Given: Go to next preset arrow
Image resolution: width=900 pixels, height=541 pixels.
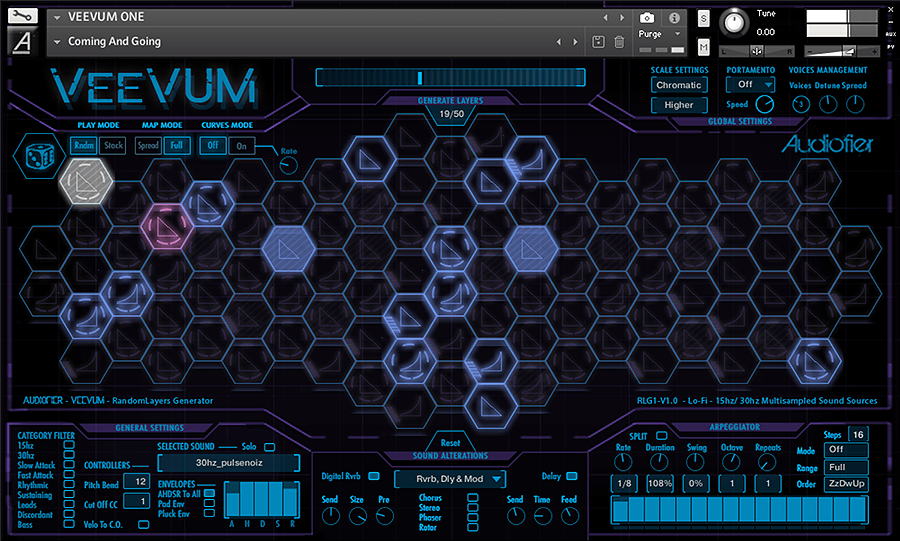Looking at the screenshot, I should point(575,42).
